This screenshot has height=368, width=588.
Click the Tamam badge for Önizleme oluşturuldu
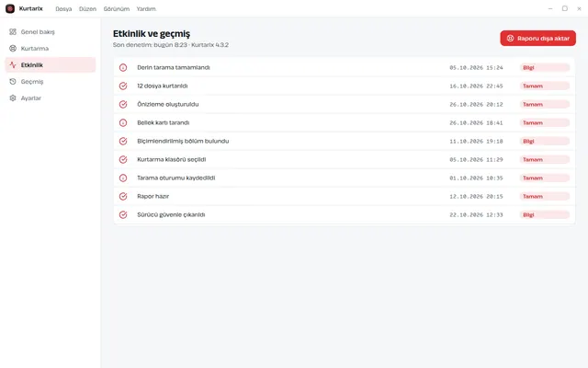545,104
